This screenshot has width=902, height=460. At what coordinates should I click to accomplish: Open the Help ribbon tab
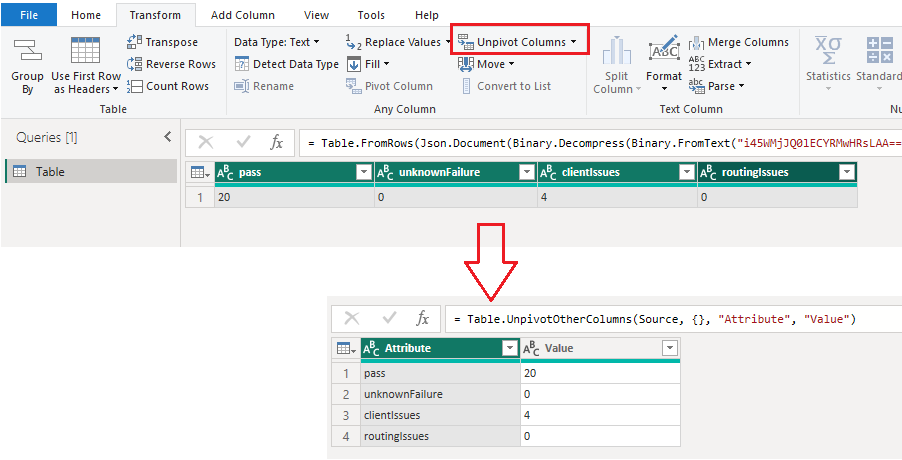click(426, 16)
